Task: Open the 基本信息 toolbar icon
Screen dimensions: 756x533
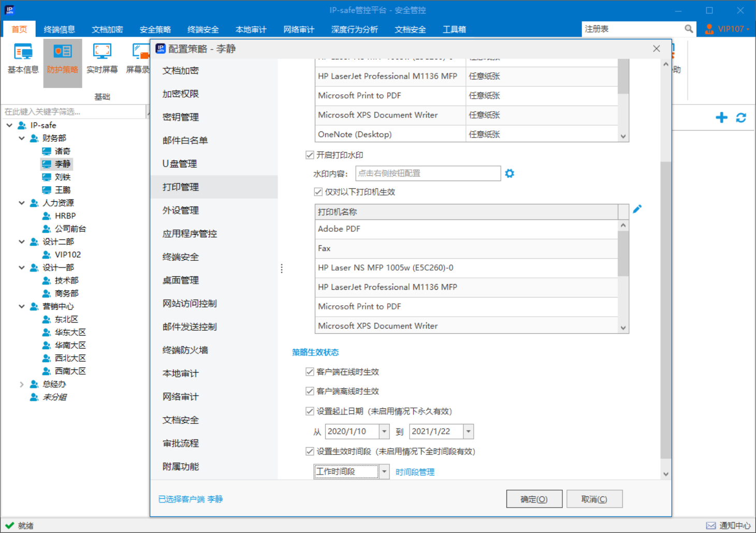Action: coord(23,60)
